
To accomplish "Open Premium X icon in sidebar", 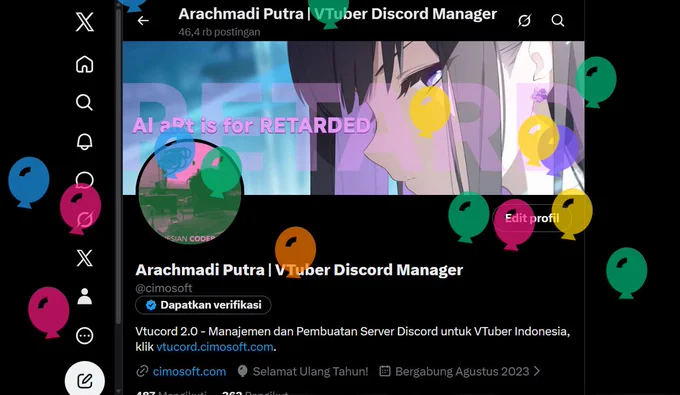I will [85, 258].
